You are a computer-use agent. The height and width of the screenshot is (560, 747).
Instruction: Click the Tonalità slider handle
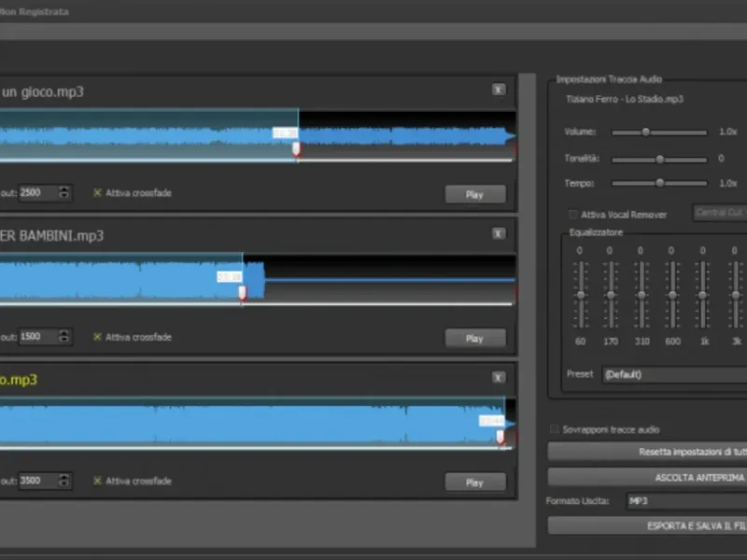(x=660, y=159)
